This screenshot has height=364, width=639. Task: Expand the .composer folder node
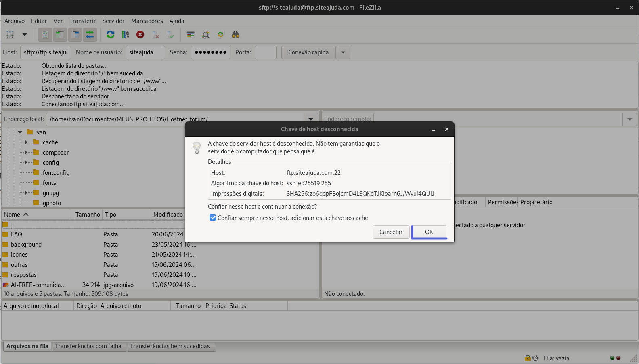pyautogui.click(x=26, y=153)
